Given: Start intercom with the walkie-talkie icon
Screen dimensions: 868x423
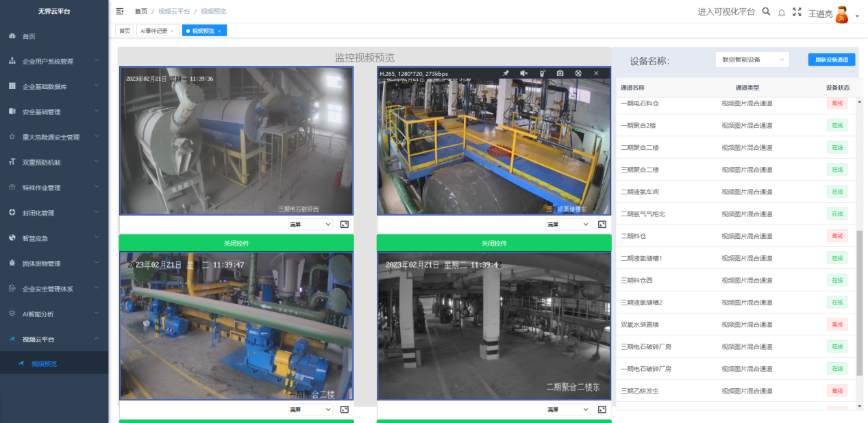Looking at the screenshot, I should 542,73.
